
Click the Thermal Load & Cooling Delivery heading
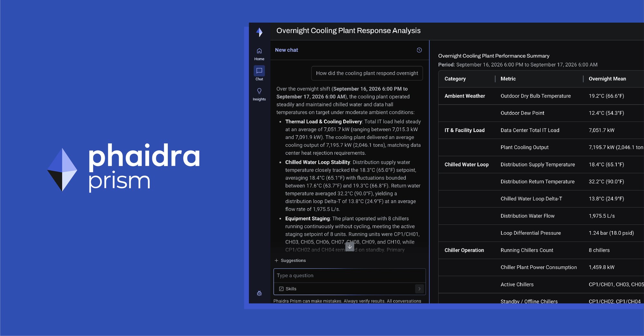(323, 122)
